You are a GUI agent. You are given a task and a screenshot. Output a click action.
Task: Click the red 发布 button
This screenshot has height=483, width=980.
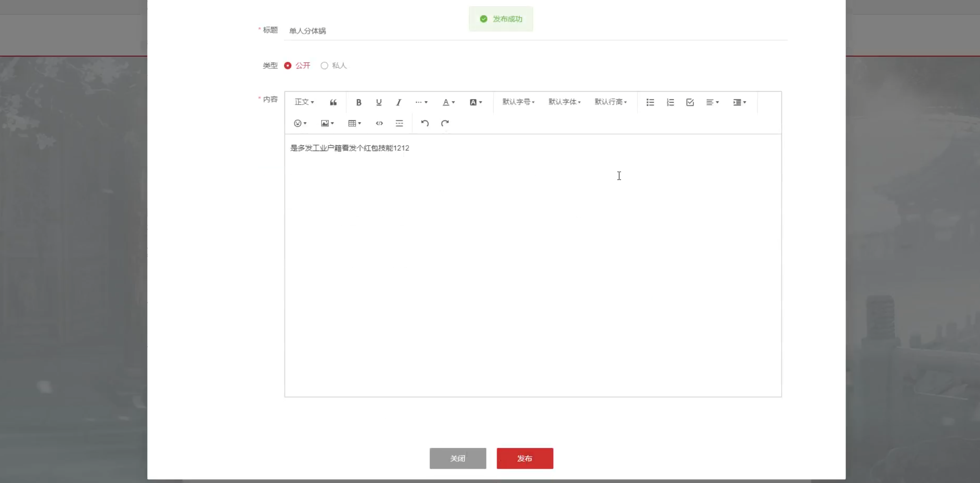point(525,458)
